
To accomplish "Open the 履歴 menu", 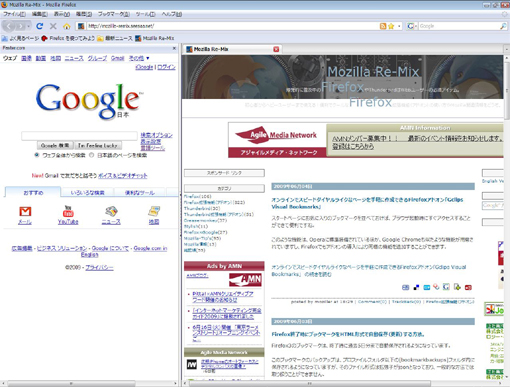I will 84,14.
